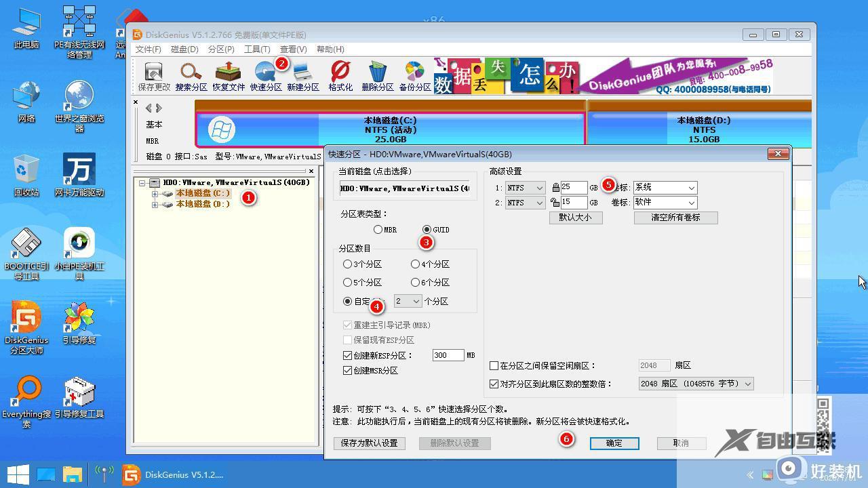The image size is (868, 488).
Task: Click the current disk selection field
Action: coord(406,188)
